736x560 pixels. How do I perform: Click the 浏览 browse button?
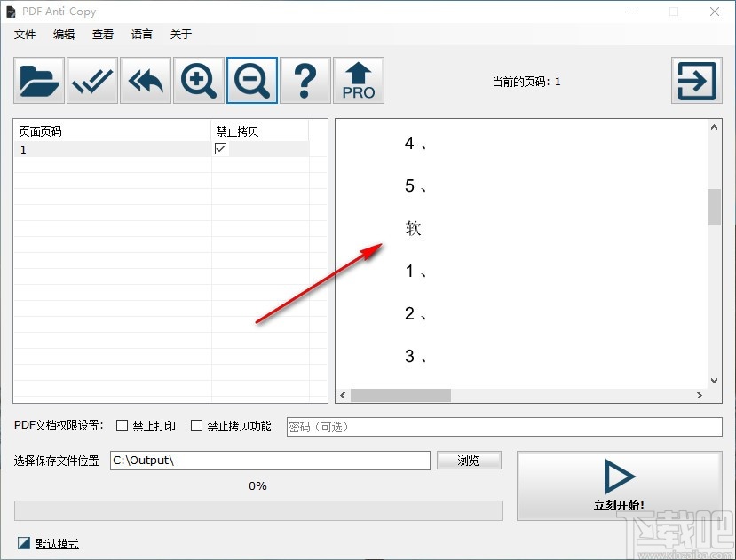click(469, 460)
